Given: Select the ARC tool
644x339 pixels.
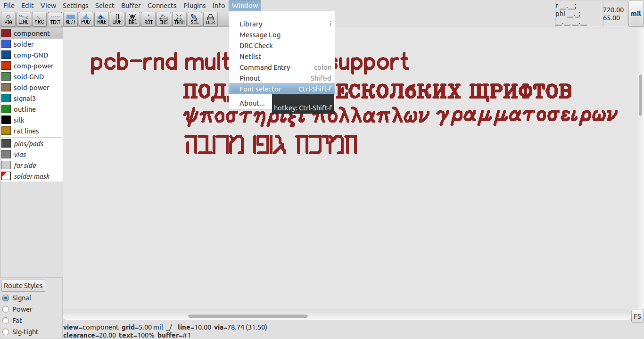Looking at the screenshot, I should coord(39,19).
